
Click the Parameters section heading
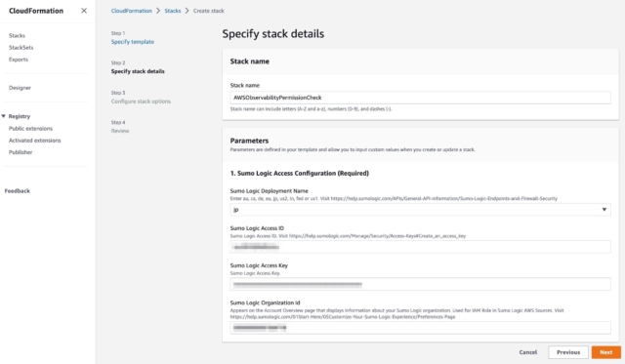pyautogui.click(x=249, y=141)
